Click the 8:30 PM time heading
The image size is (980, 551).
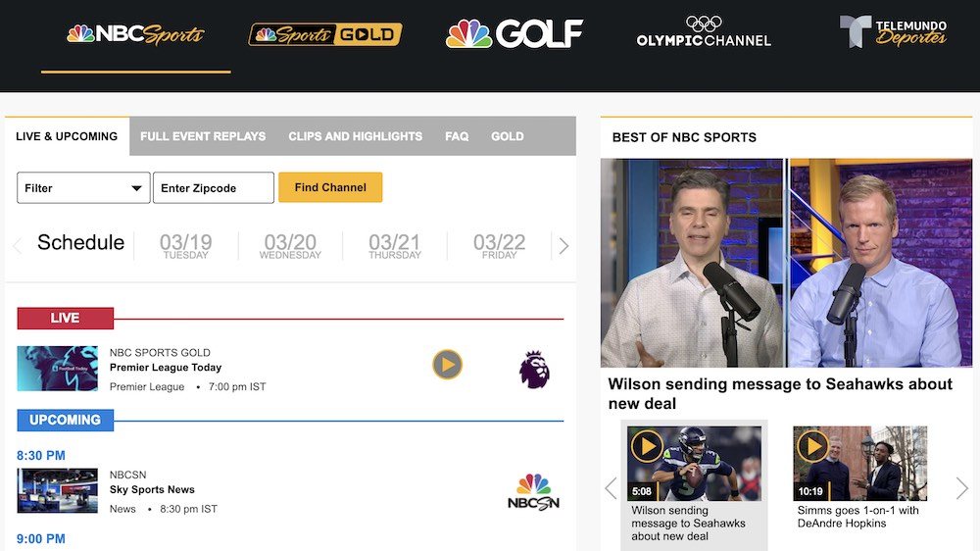coord(40,455)
